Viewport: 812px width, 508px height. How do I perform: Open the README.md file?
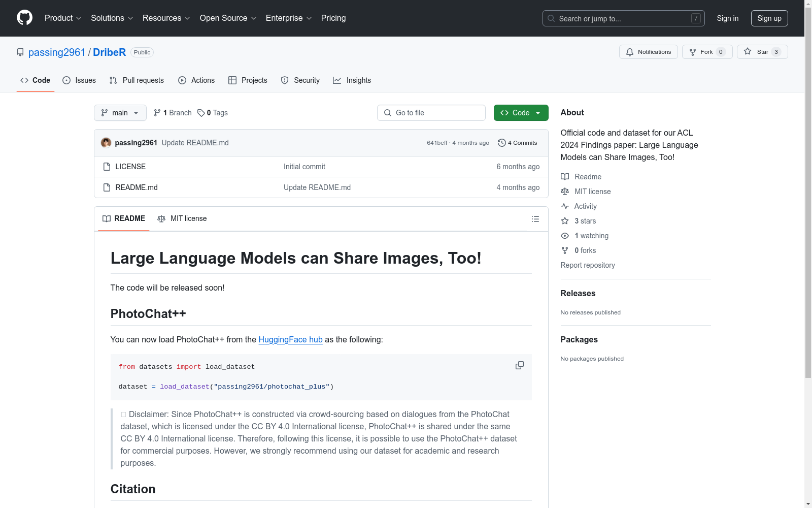coord(137,187)
